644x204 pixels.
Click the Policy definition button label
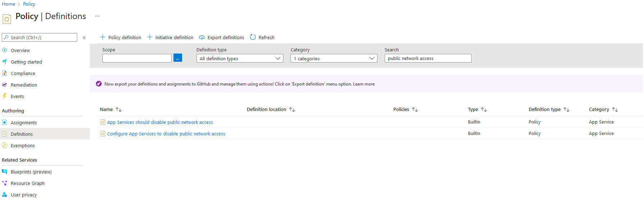click(125, 37)
